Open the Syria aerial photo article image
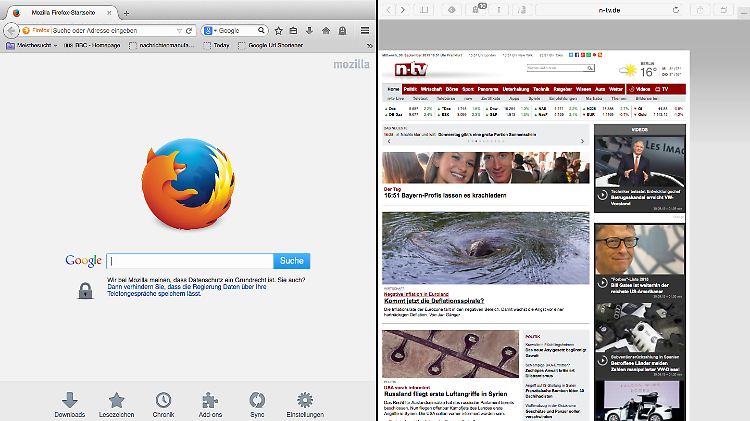 click(x=450, y=354)
